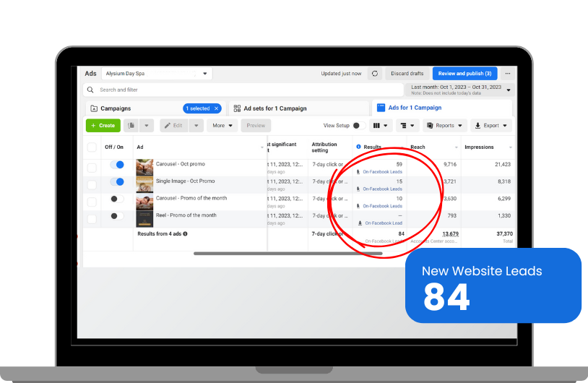Viewport: 588px width, 383px height.
Task: Click the 37,370 total impressions value
Action: click(x=504, y=233)
